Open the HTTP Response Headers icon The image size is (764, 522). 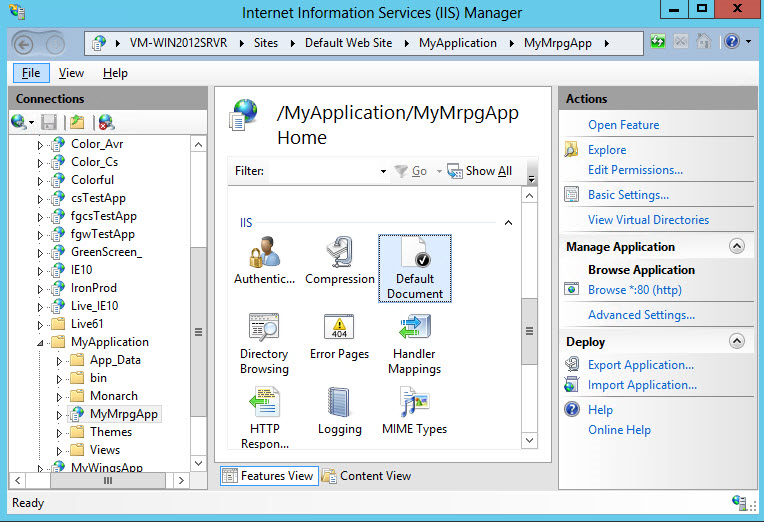(x=264, y=417)
